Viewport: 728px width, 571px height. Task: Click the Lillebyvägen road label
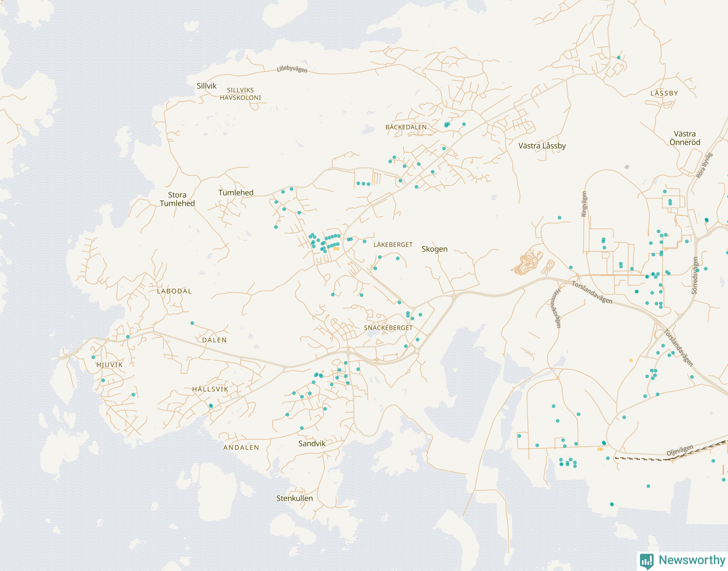point(292,69)
